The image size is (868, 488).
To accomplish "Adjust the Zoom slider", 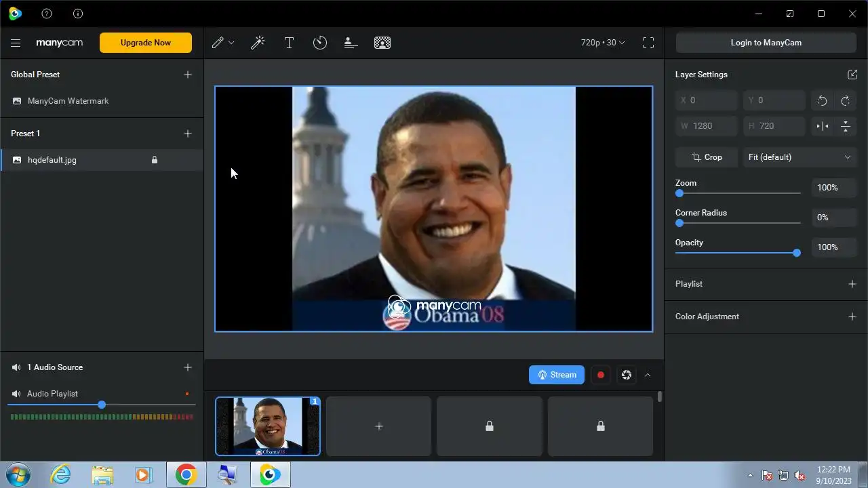I will [x=738, y=193].
